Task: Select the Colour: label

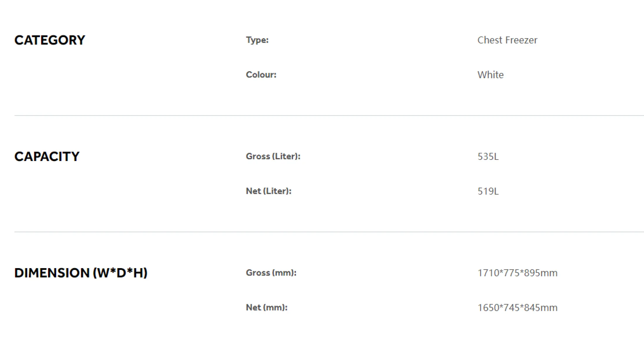Action: [x=261, y=75]
